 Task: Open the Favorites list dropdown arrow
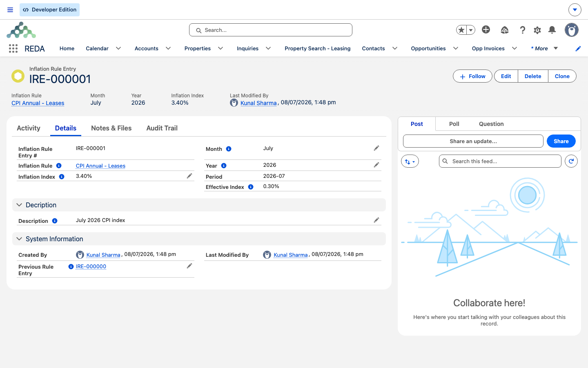471,30
